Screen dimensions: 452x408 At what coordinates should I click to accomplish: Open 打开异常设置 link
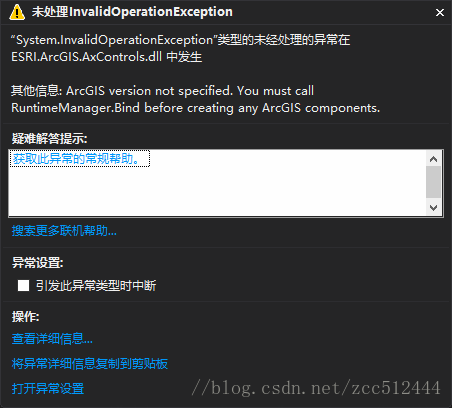pos(48,389)
